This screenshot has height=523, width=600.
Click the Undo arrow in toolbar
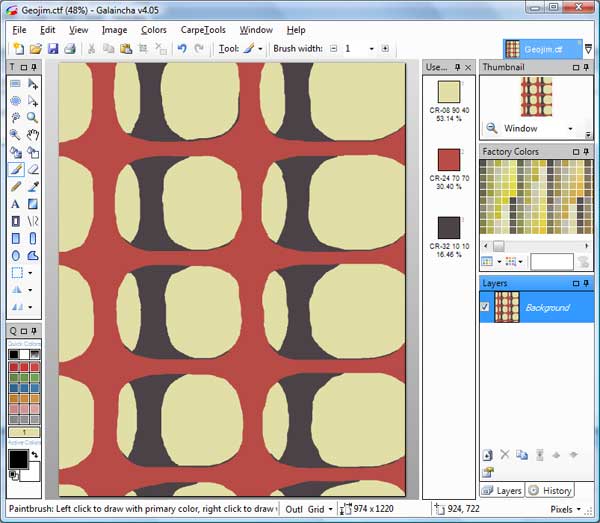pos(182,48)
